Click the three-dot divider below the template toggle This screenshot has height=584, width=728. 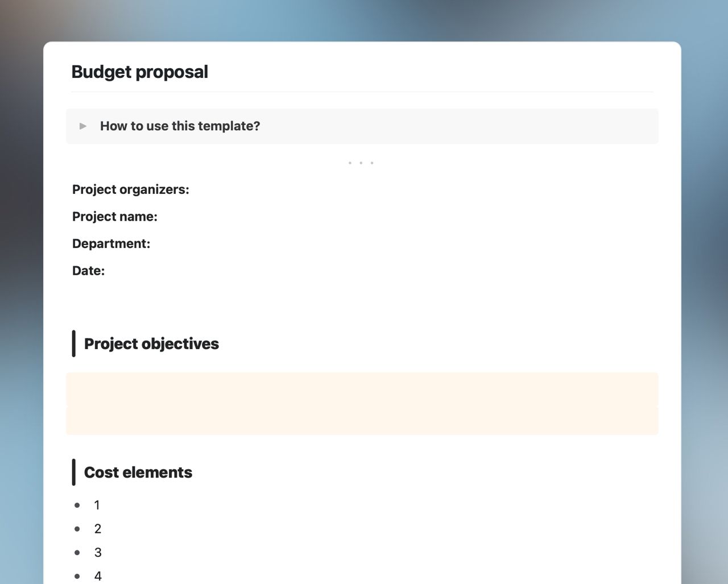pos(361,163)
